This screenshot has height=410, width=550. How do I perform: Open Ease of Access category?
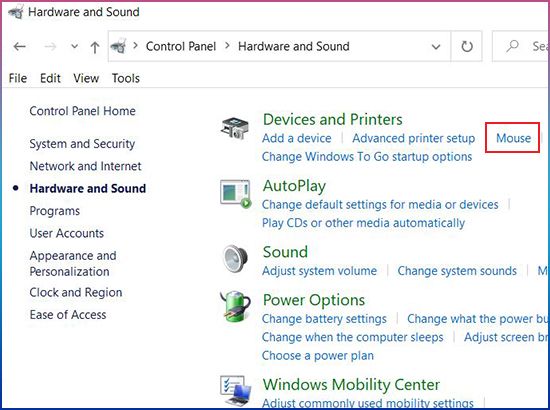click(x=68, y=315)
